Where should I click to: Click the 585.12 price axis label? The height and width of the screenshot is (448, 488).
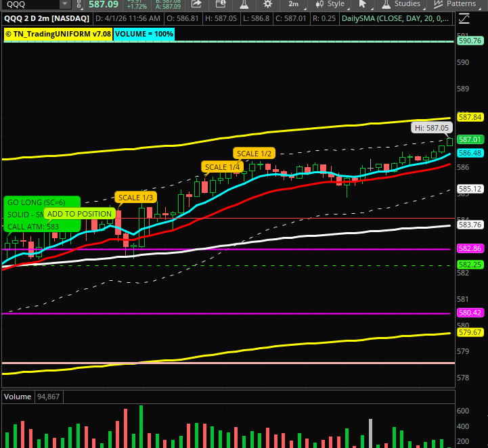[x=470, y=189]
